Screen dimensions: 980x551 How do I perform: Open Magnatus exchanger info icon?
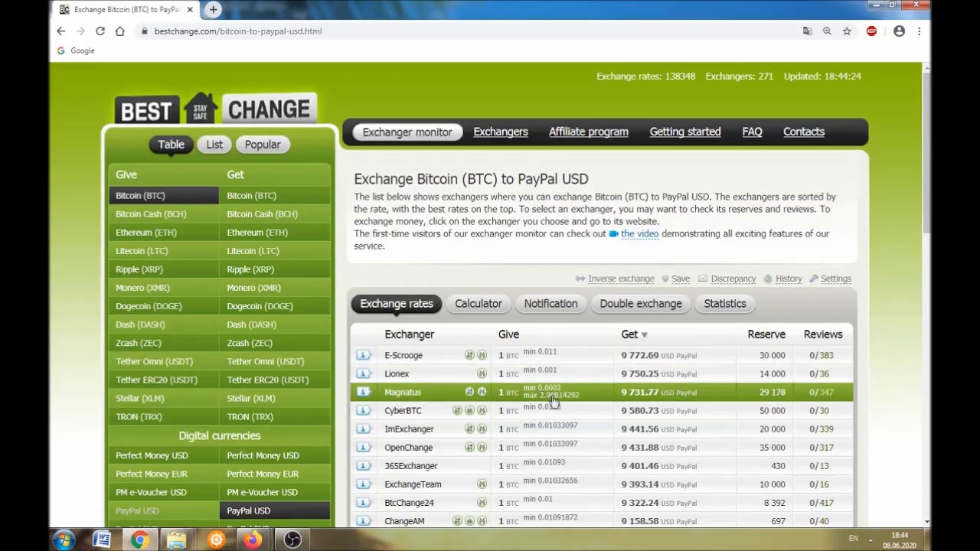pyautogui.click(x=364, y=392)
